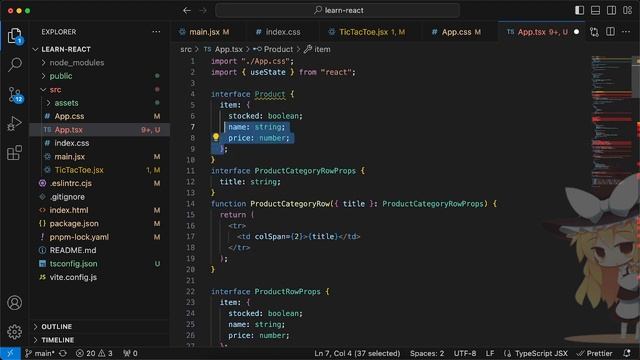This screenshot has width=640, height=360.
Task: Click the ports forwarded status item
Action: 130,353
